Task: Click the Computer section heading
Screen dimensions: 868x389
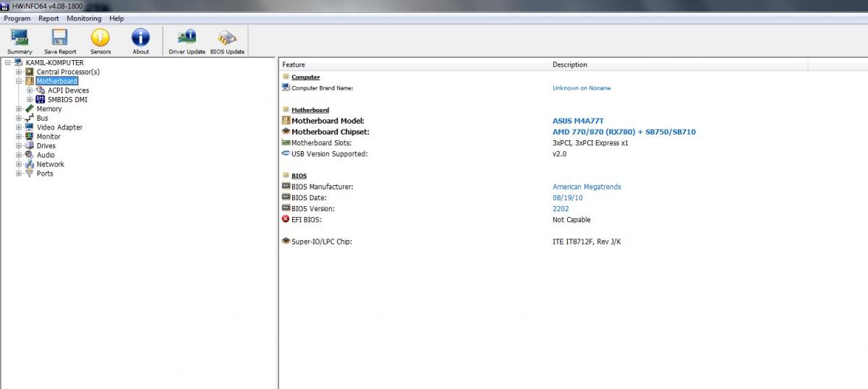Action: 305,77
